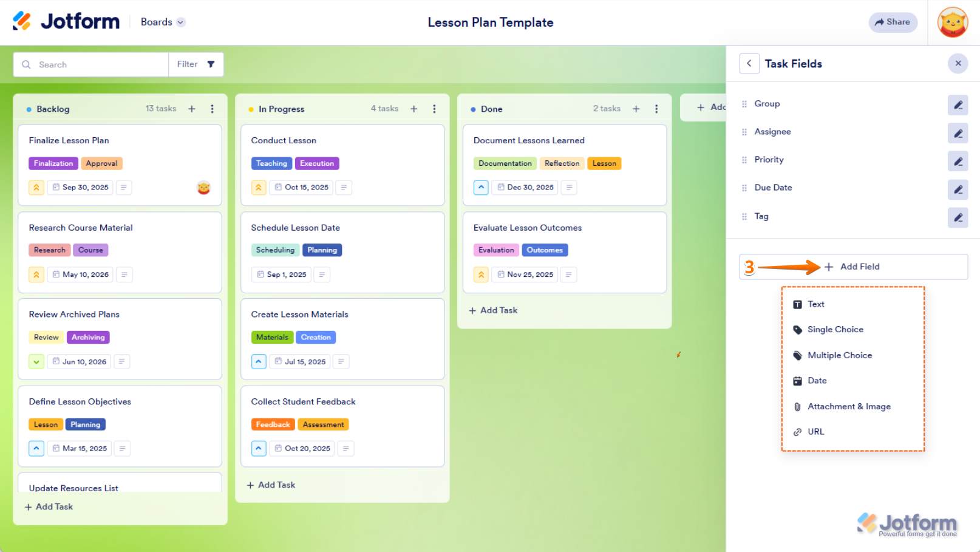
Task: Open the Boards dropdown
Action: coord(163,22)
